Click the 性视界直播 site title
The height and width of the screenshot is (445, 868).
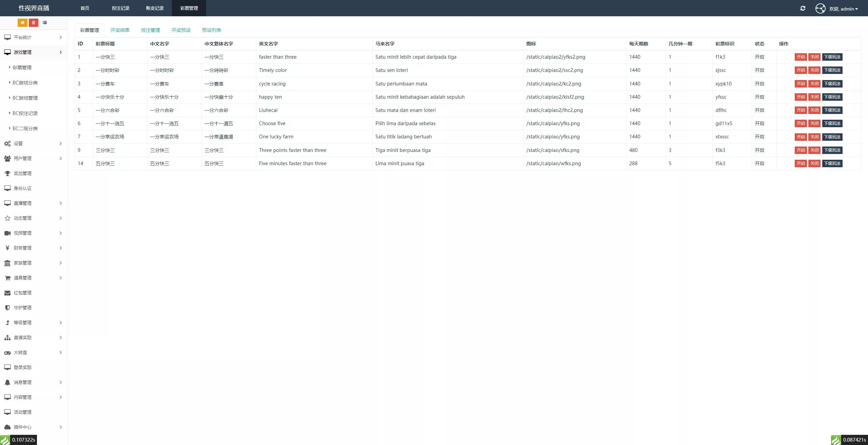pyautogui.click(x=34, y=8)
